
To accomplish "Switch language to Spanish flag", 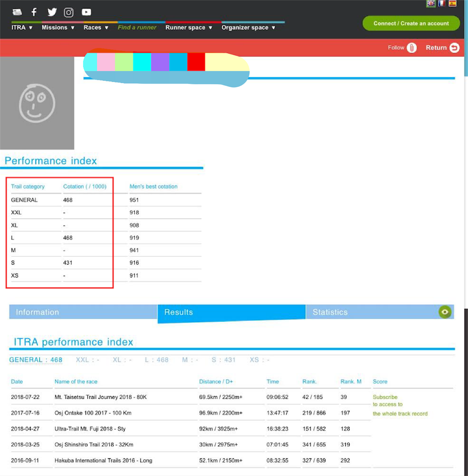I will (452, 3).
